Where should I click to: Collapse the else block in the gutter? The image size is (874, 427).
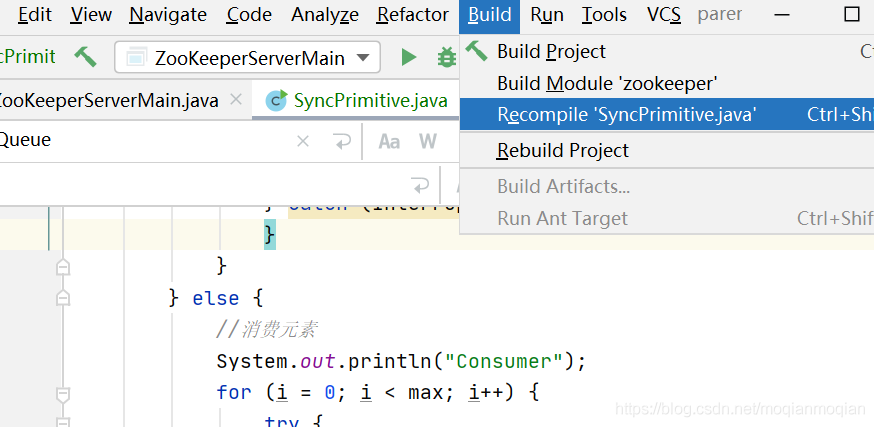pyautogui.click(x=63, y=298)
